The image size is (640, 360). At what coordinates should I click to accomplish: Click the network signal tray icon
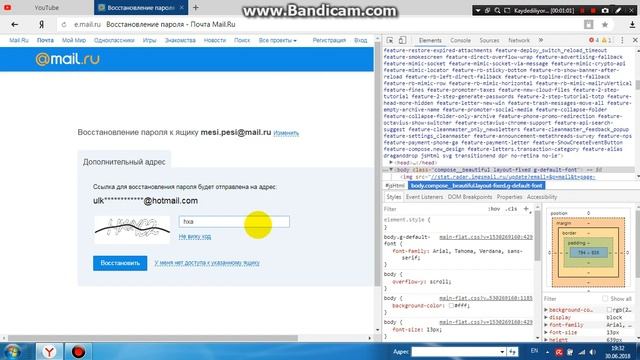coord(582,352)
